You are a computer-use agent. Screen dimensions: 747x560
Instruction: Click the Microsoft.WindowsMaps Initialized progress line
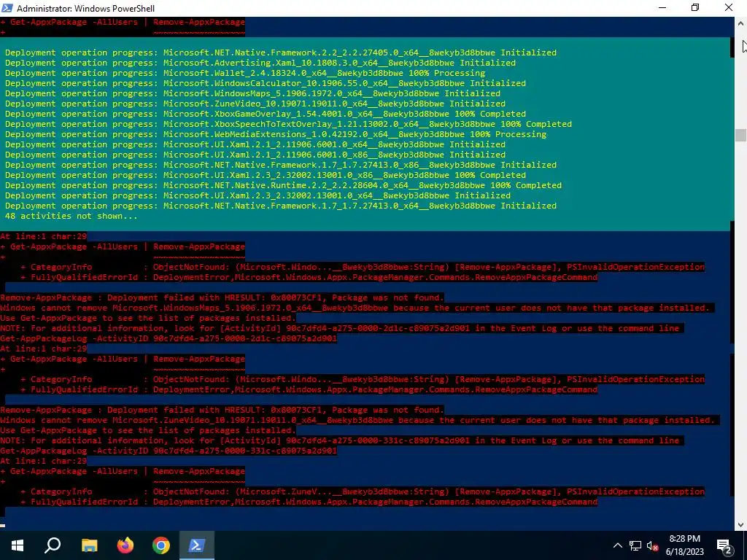click(x=252, y=93)
